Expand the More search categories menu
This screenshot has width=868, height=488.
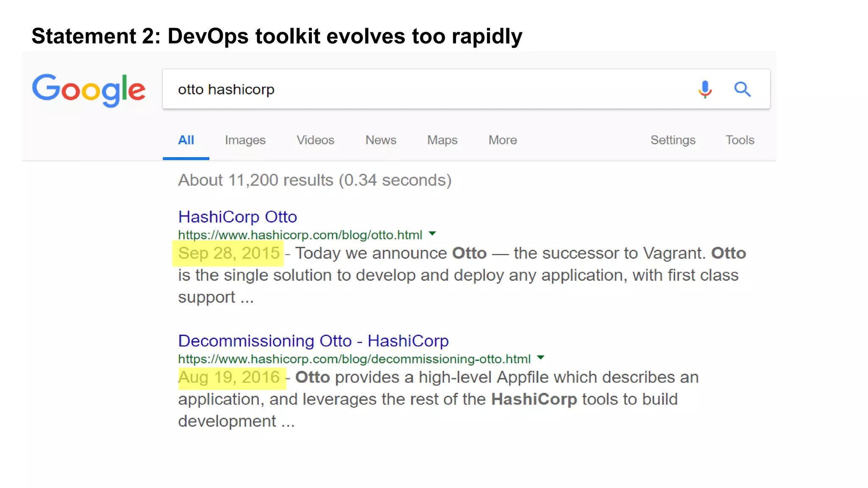point(503,140)
